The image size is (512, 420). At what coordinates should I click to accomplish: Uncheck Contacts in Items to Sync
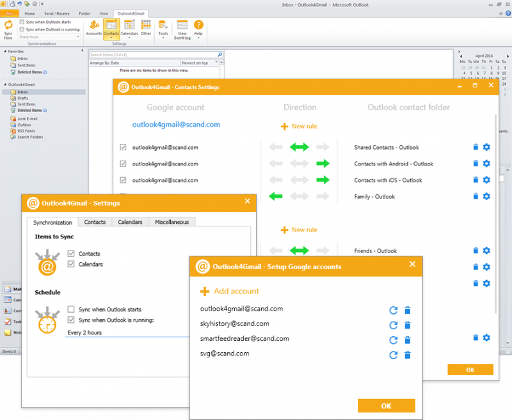tap(71, 253)
